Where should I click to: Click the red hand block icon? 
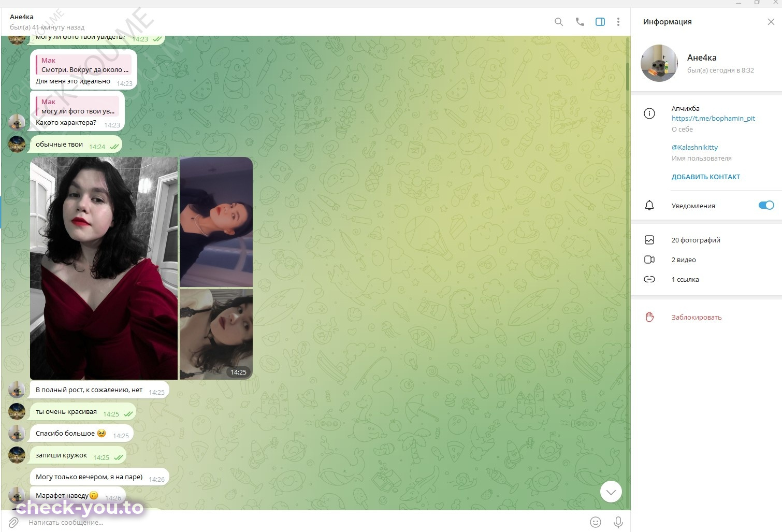point(649,317)
